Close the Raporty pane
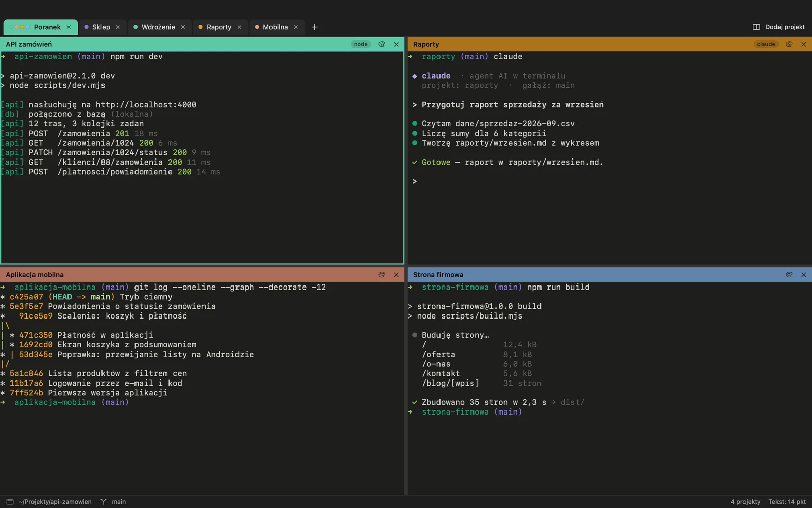Image resolution: width=812 pixels, height=508 pixels. (x=804, y=44)
